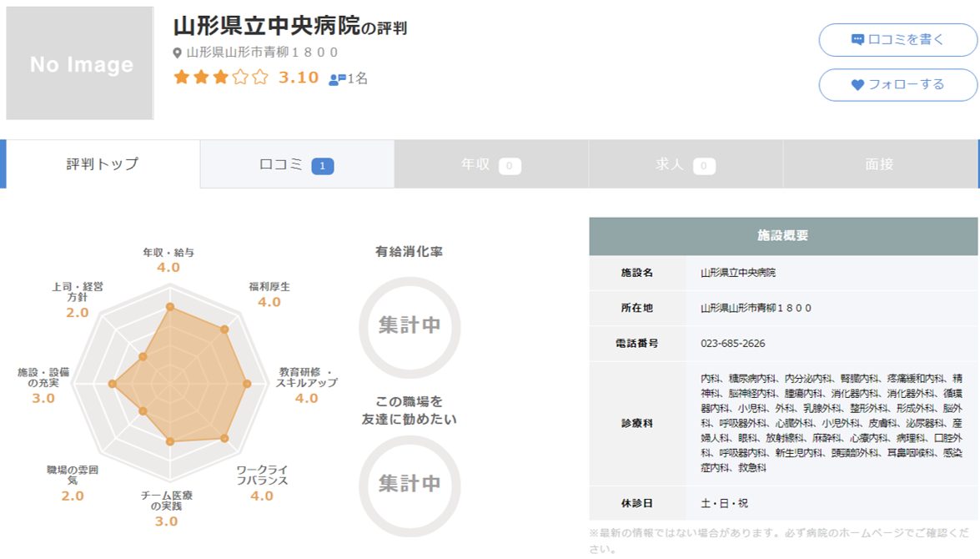Image resolution: width=980 pixels, height=559 pixels.
Task: Click the 3.10 overall rating score
Action: (x=299, y=78)
